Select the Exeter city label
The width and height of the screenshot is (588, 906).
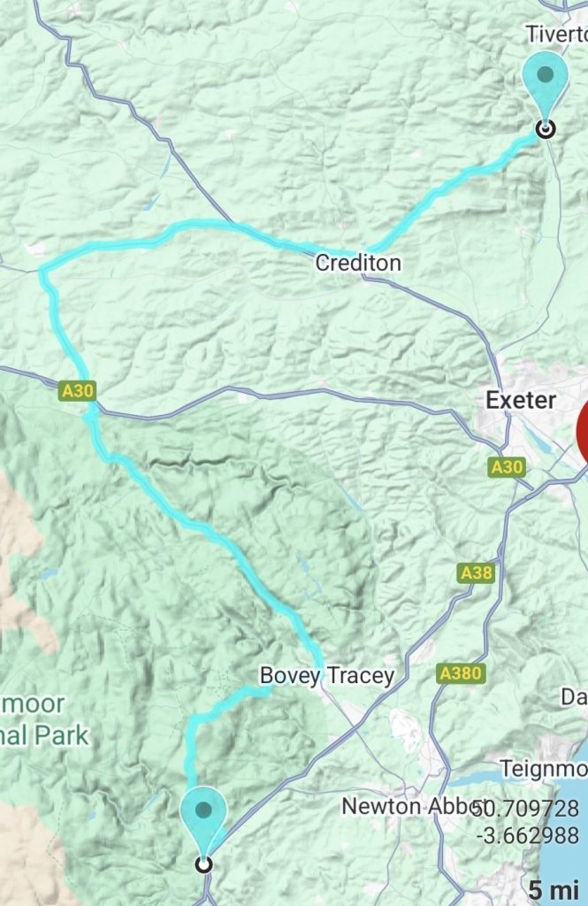click(521, 400)
